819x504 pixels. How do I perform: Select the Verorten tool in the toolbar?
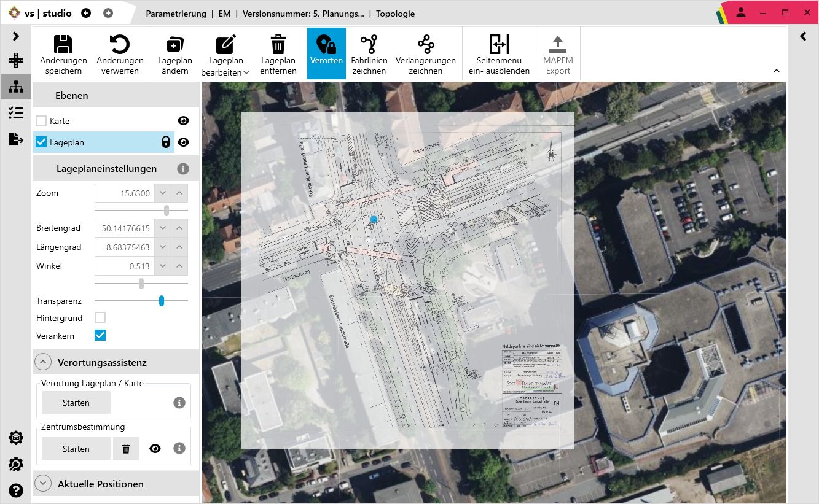tap(326, 53)
